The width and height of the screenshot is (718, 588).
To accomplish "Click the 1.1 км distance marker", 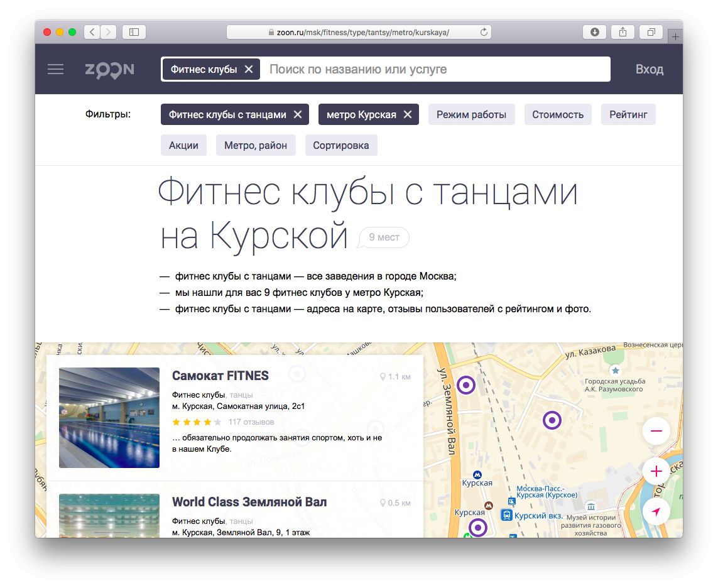I will (x=395, y=376).
